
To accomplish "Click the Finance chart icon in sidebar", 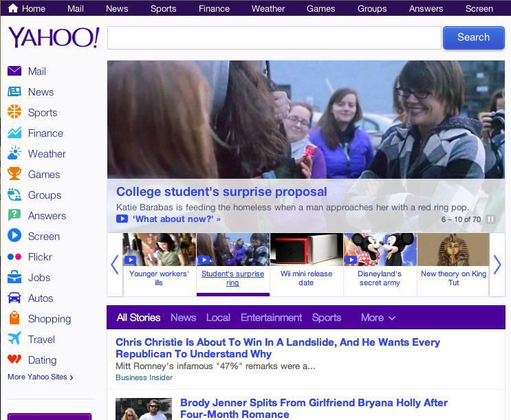I will (x=14, y=133).
